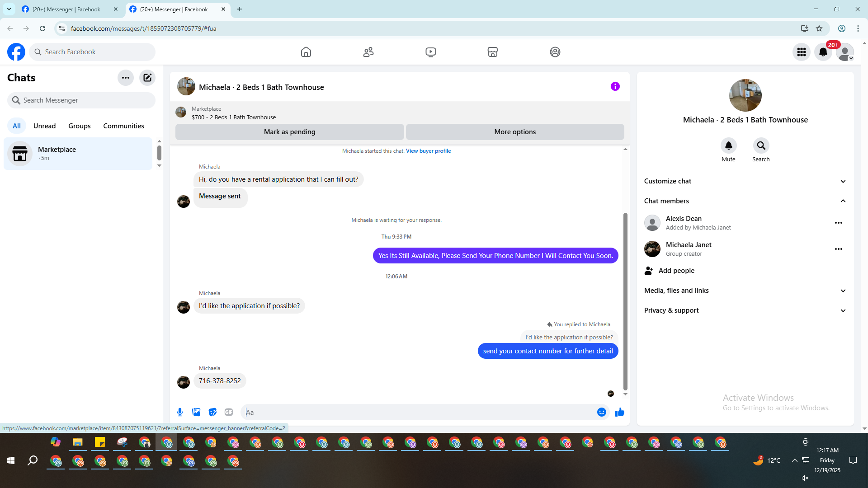Viewport: 868px width, 488px height.
Task: Click the Mark as pending button
Action: [289, 132]
